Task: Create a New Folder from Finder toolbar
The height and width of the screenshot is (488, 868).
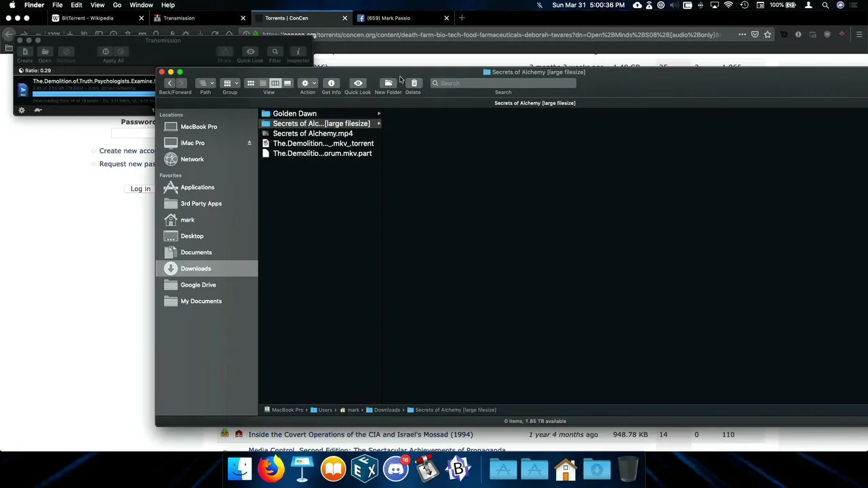Action: [x=389, y=83]
